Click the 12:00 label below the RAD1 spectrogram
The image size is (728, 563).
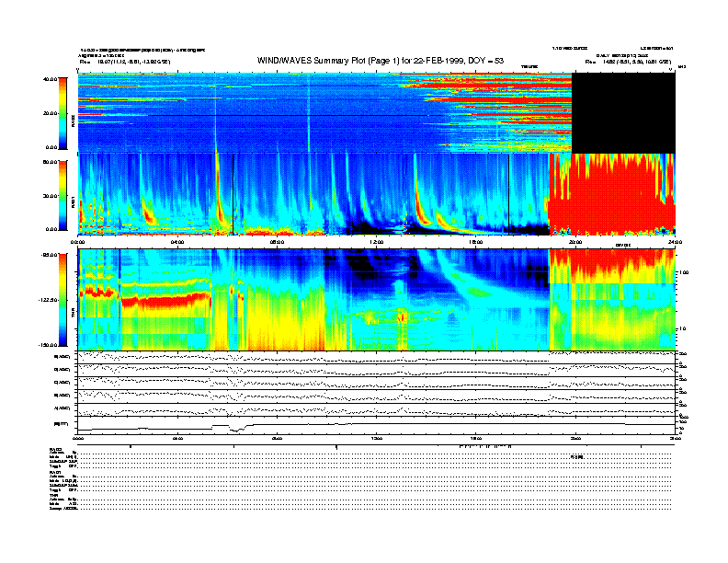377,242
